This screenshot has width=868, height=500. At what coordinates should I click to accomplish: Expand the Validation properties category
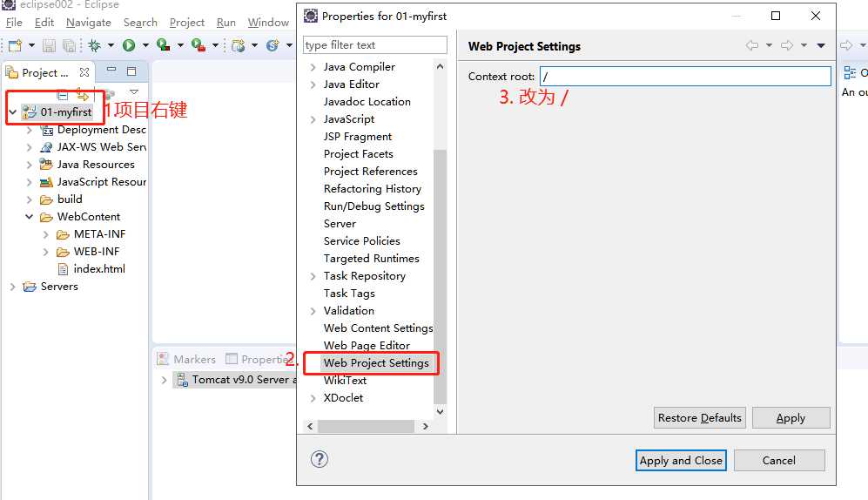coord(313,311)
